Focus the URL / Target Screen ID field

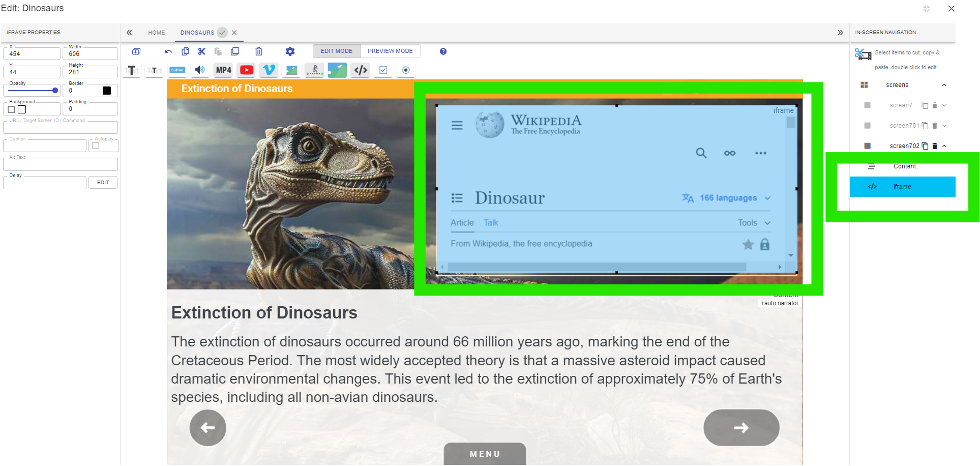coord(61,127)
